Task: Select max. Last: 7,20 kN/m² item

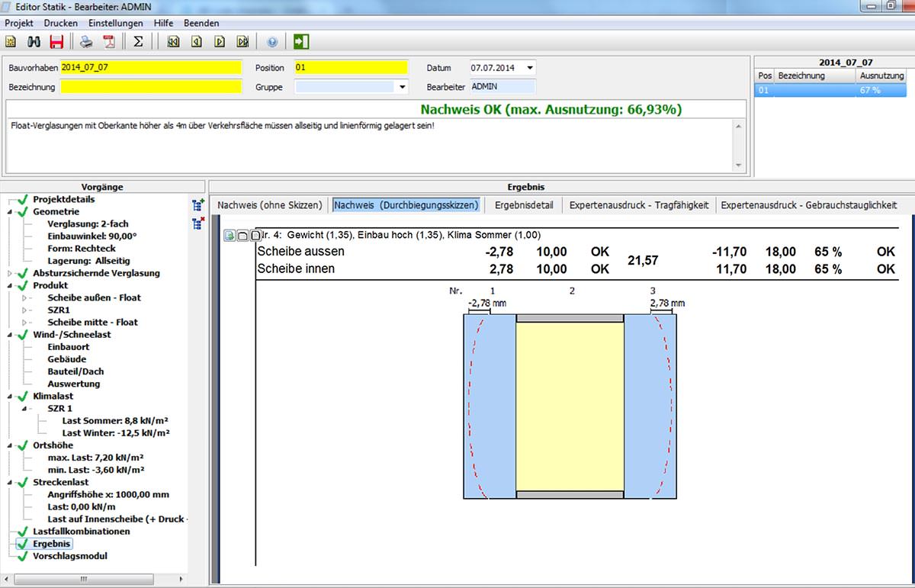Action: tap(96, 458)
